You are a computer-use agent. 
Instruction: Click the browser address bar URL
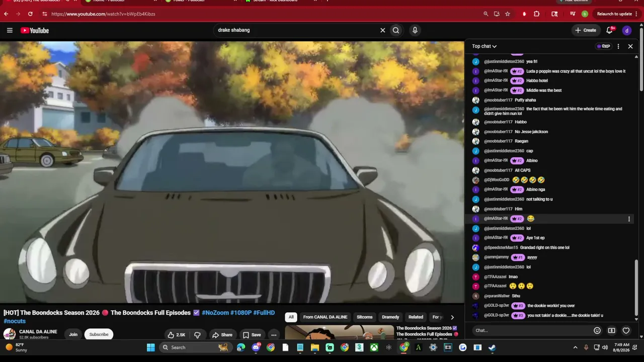[x=103, y=14]
